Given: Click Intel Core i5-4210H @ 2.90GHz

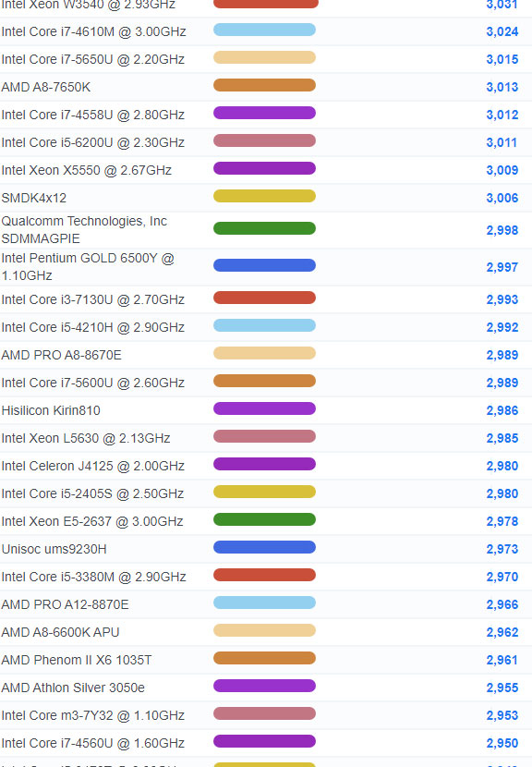Looking at the screenshot, I should point(93,327).
